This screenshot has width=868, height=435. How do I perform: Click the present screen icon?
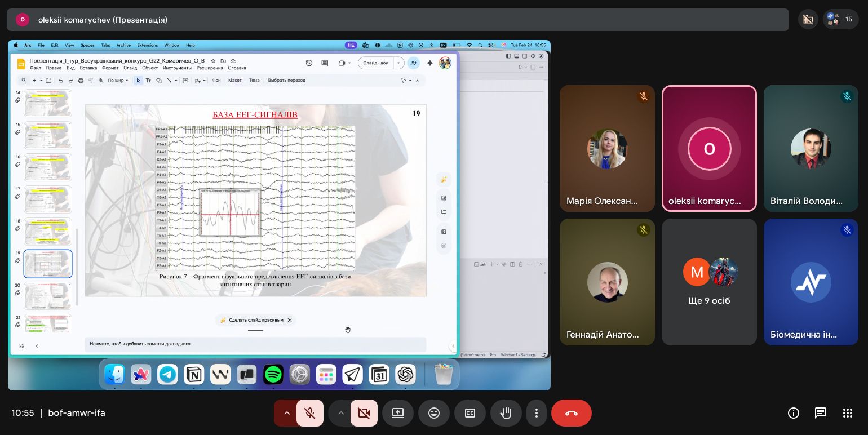[x=398, y=413]
